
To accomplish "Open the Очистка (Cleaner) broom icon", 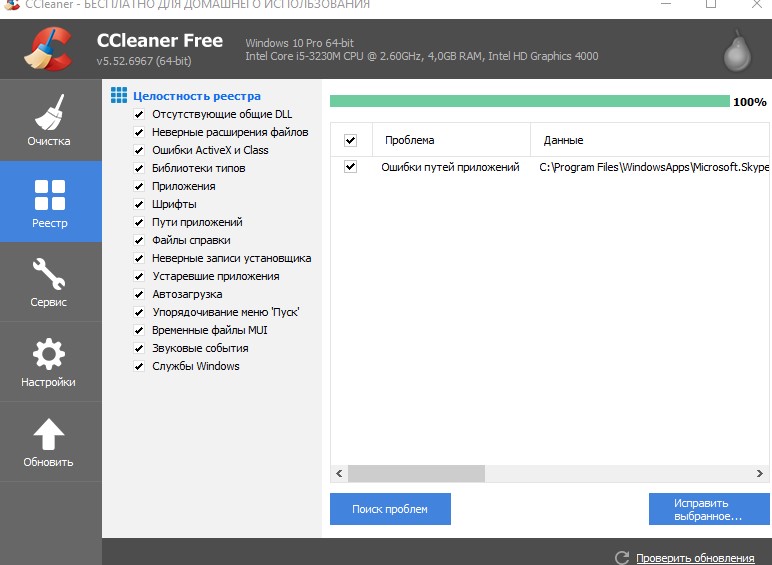I will (x=49, y=112).
